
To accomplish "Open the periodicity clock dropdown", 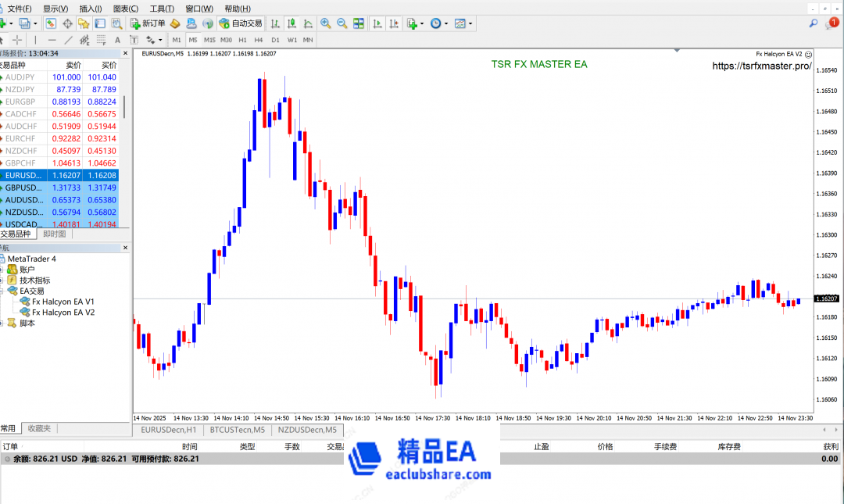I will click(x=439, y=23).
